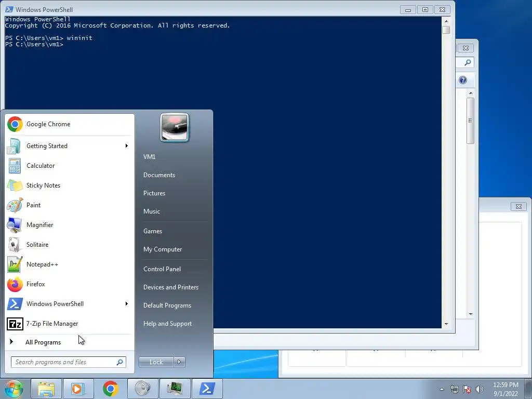Click the PowerShell scrollbar thumb
The width and height of the screenshot is (532, 399).
point(446,30)
